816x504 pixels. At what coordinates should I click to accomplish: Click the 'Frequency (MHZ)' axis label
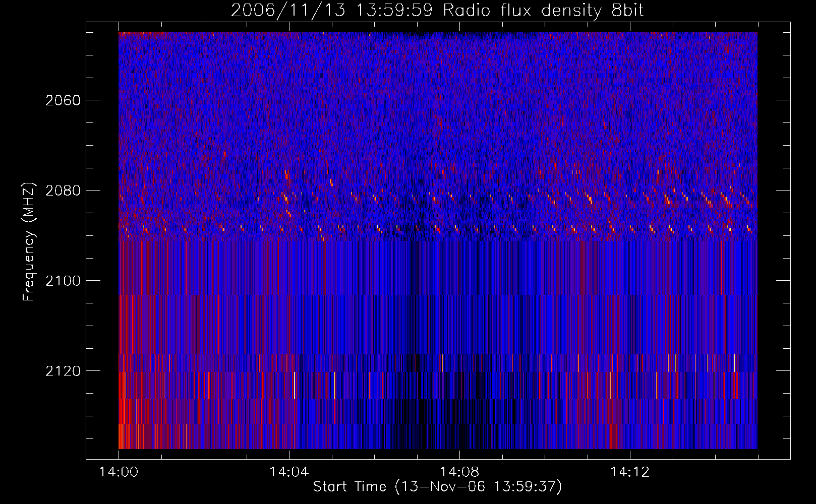[x=29, y=242]
